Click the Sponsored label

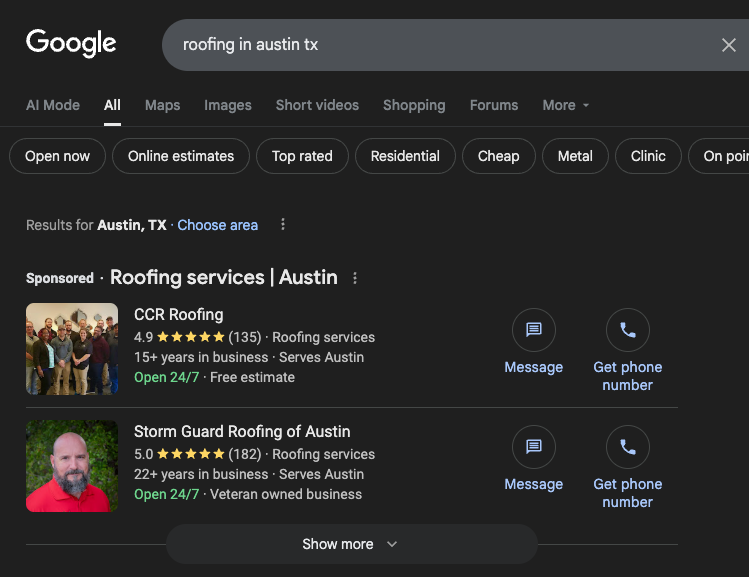pyautogui.click(x=60, y=278)
